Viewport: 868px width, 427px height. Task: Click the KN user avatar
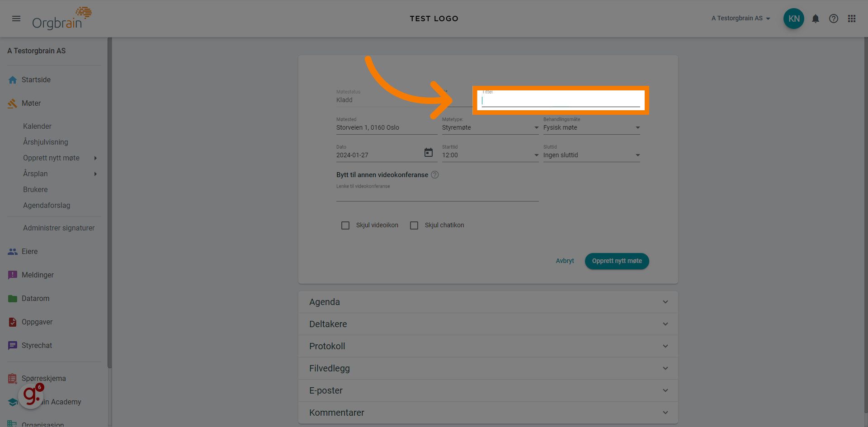pyautogui.click(x=793, y=19)
